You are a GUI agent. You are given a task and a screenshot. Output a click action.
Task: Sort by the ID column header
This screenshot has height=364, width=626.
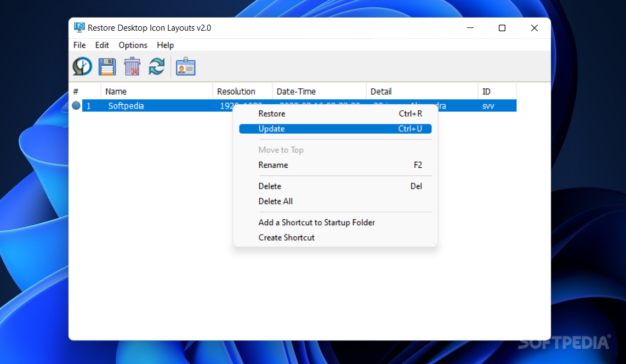point(497,92)
